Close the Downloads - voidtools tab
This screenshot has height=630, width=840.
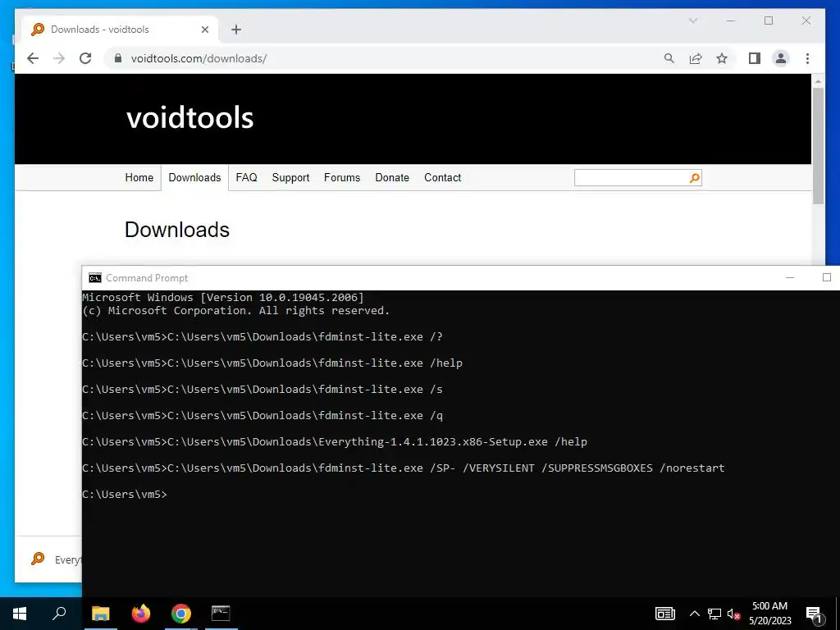coord(204,30)
